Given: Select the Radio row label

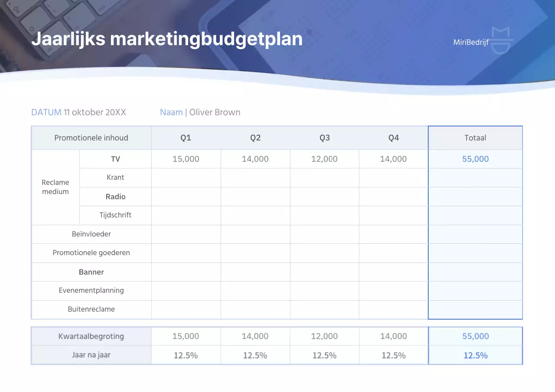Looking at the screenshot, I should (115, 196).
